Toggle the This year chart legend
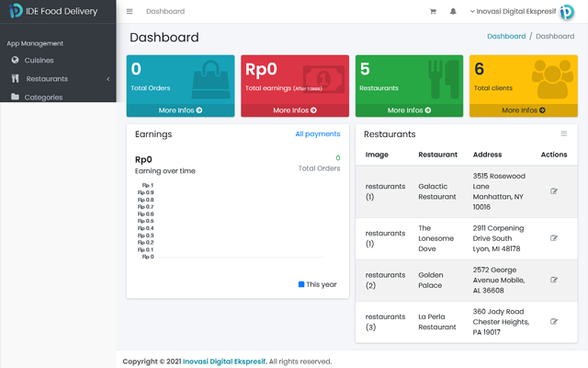 tap(318, 284)
